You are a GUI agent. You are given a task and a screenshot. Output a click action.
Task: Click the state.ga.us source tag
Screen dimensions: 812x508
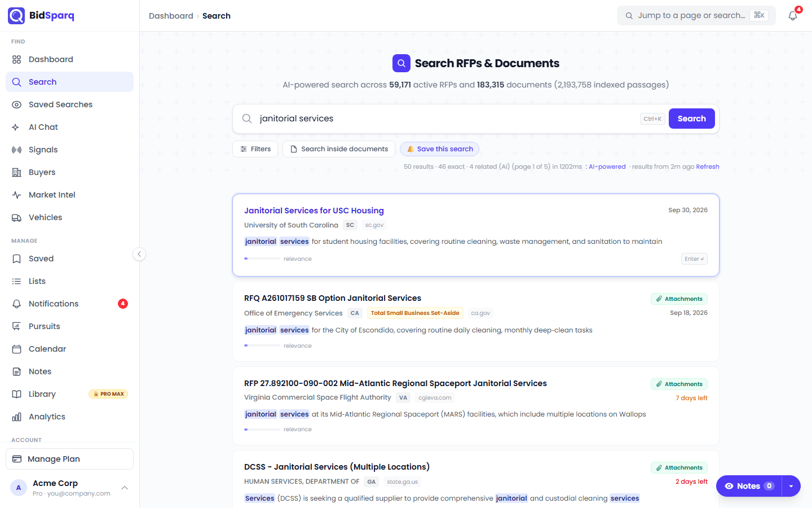point(403,482)
